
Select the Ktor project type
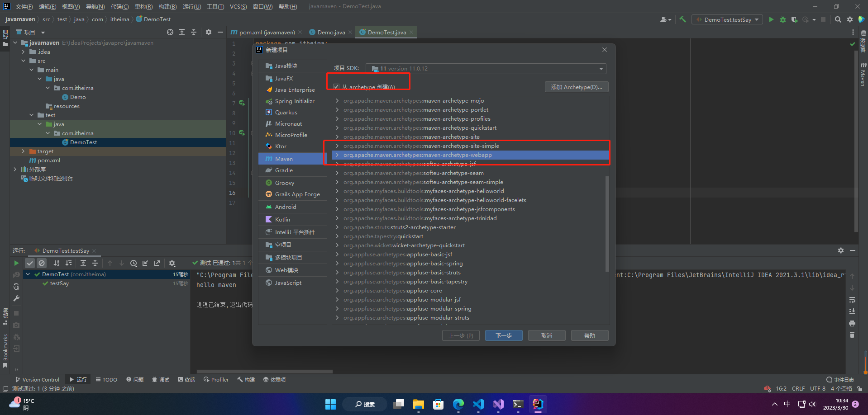pyautogui.click(x=293, y=146)
